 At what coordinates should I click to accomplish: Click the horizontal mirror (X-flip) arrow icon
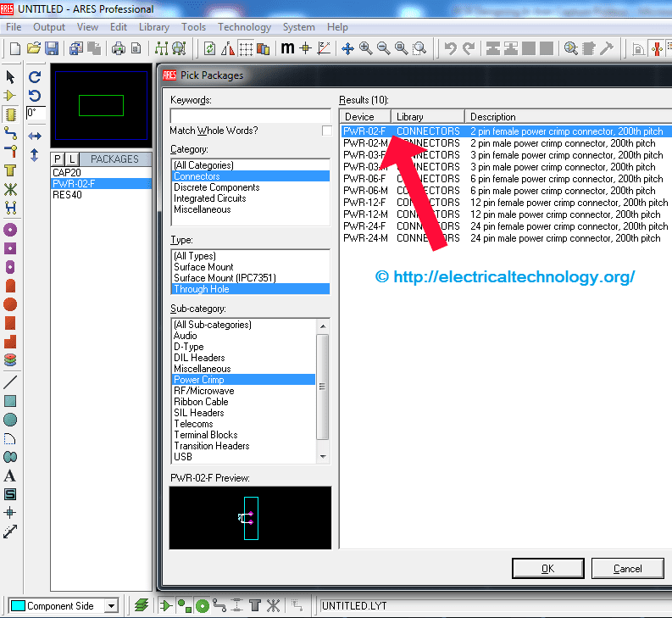tap(35, 136)
